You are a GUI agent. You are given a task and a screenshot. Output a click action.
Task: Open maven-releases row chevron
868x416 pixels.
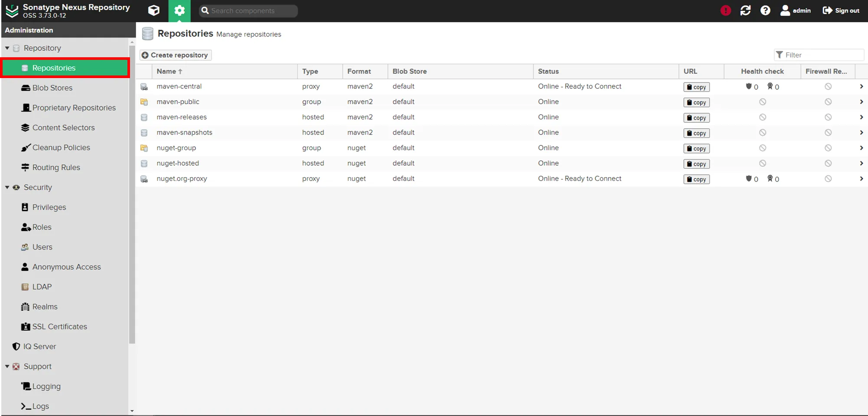point(861,117)
